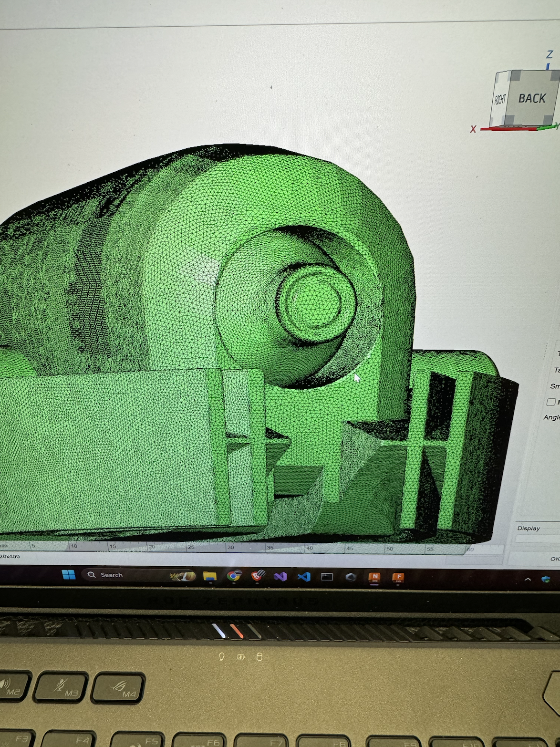Open Windows Security from the system tray

(x=546, y=580)
